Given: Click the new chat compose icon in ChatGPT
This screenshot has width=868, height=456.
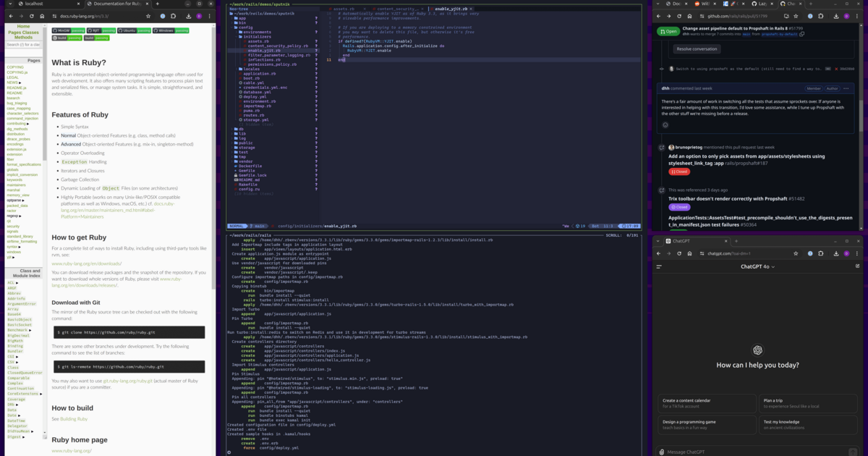Looking at the screenshot, I should (857, 266).
